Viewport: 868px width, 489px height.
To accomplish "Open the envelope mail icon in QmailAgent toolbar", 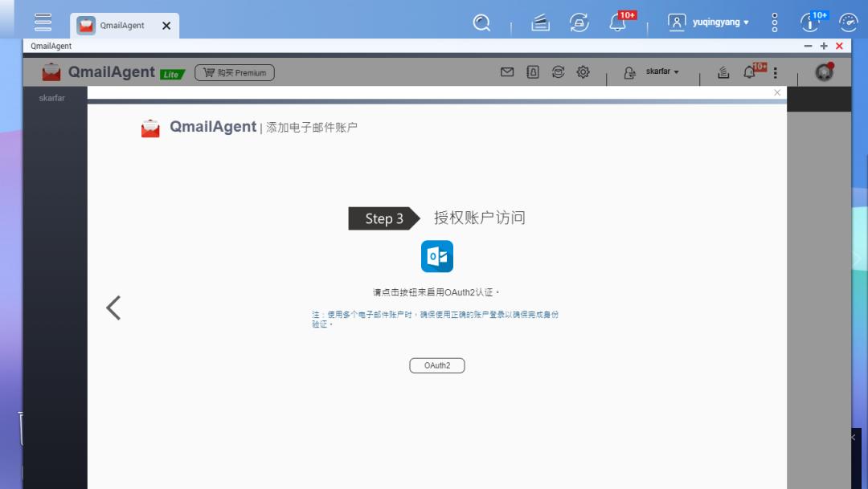I will click(506, 71).
